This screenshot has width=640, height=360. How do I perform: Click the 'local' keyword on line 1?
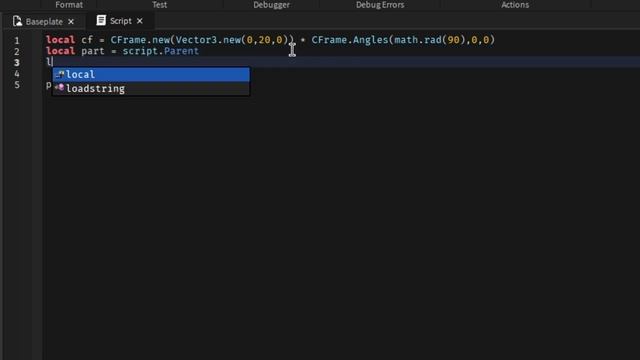point(60,40)
